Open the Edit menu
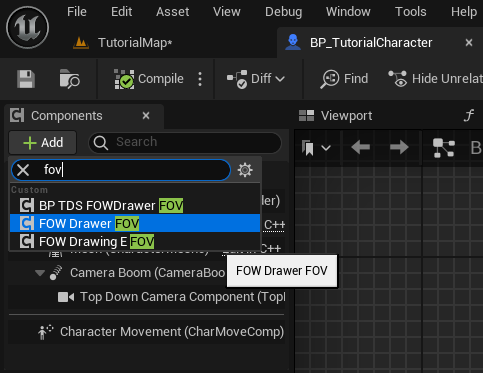 pyautogui.click(x=121, y=12)
